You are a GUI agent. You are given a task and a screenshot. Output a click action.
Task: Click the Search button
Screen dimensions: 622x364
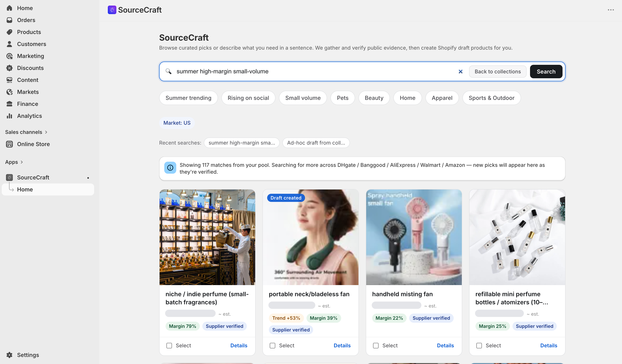tap(546, 72)
